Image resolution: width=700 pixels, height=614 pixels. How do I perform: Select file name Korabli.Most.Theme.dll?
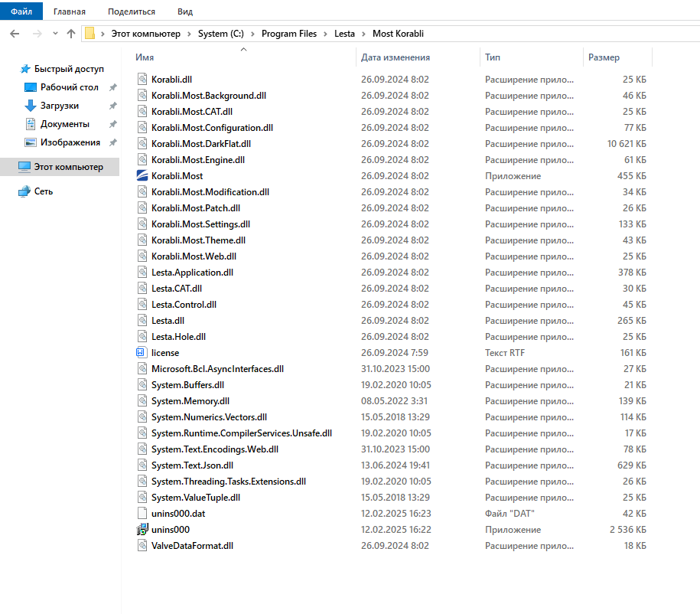[198, 240]
